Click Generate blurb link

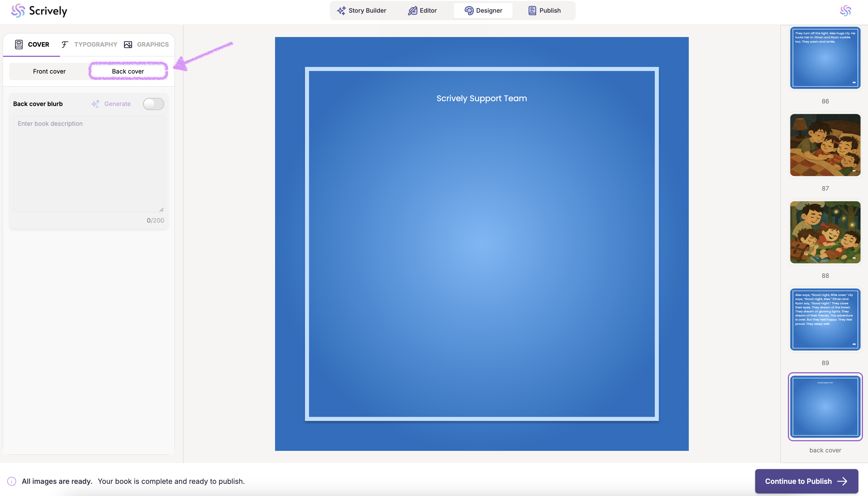[117, 104]
